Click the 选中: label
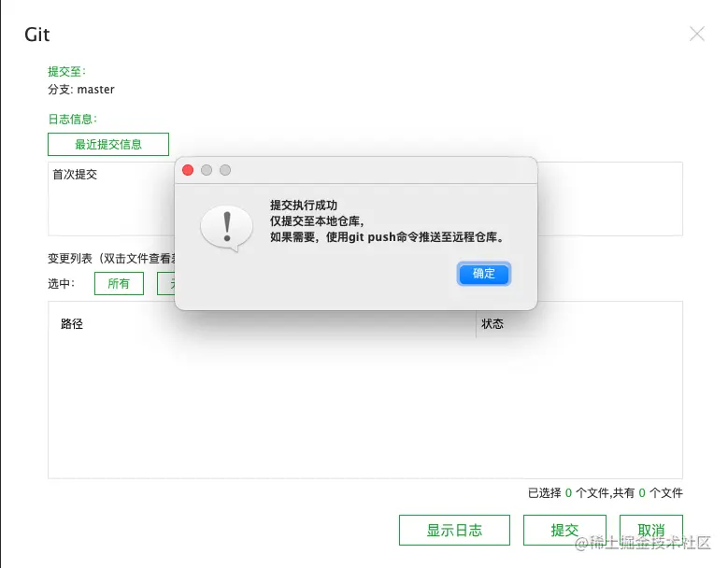 (x=62, y=284)
